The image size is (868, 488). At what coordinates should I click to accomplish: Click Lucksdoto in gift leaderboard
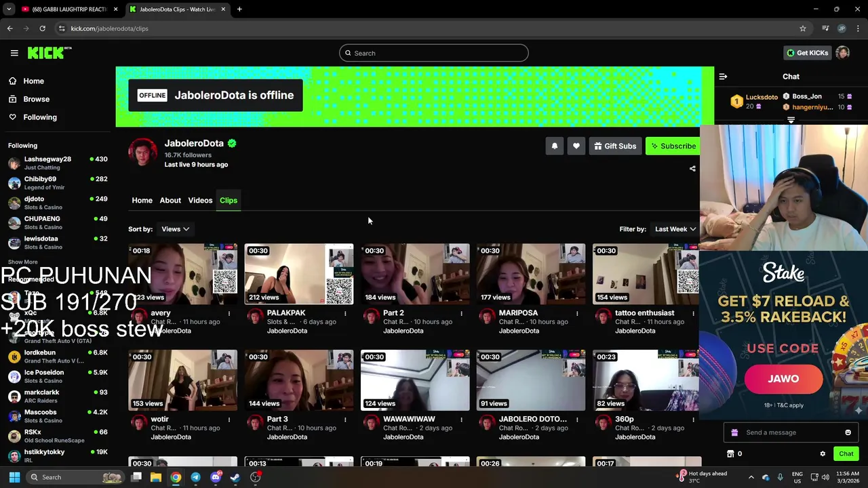tap(762, 98)
